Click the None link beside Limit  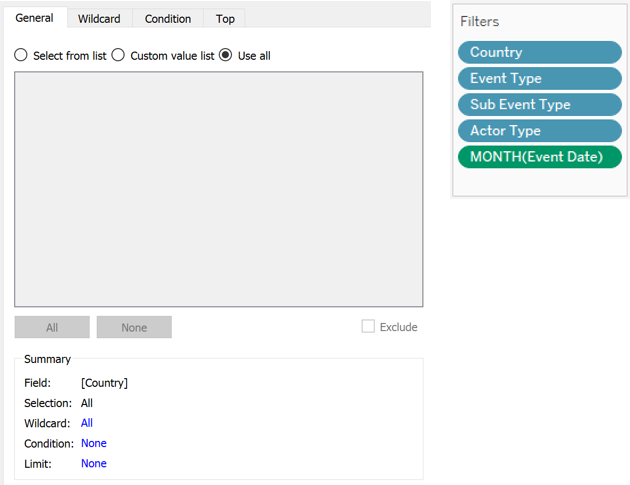click(x=94, y=463)
